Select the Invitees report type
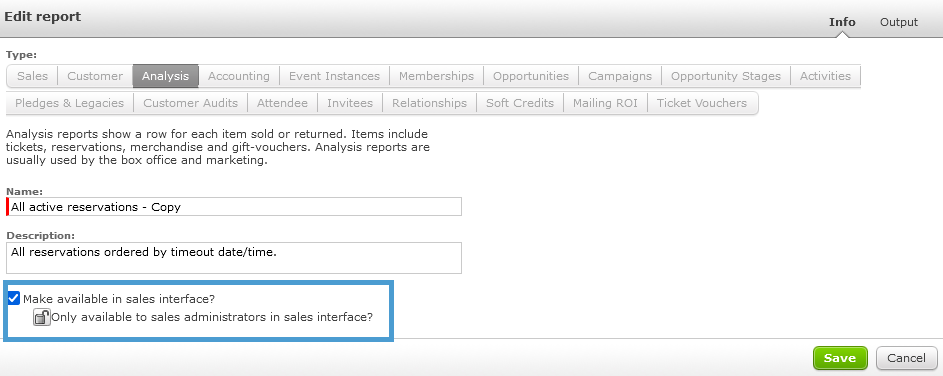 click(x=350, y=103)
